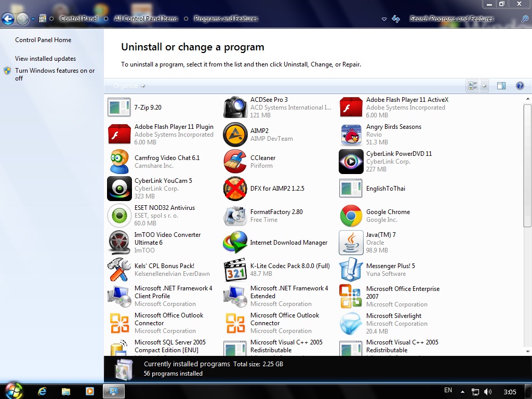Click the DFX for AIMP2 icon
The width and height of the screenshot is (532, 399).
pyautogui.click(x=235, y=189)
